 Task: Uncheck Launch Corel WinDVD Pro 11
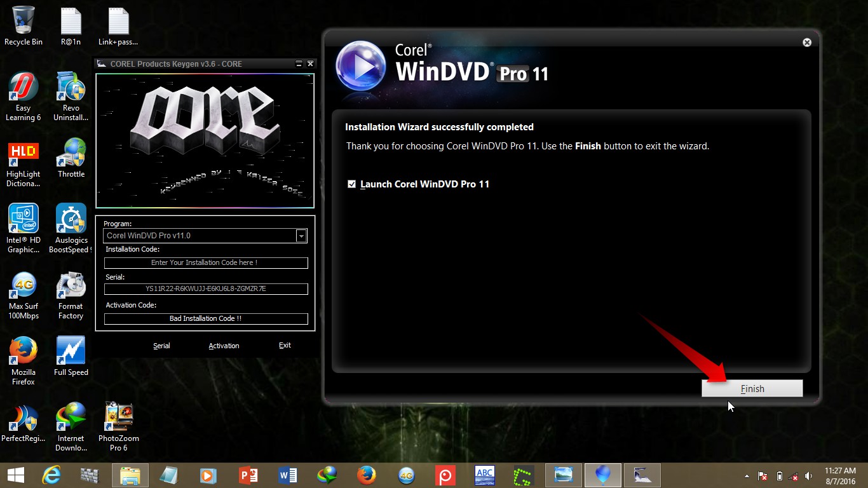click(351, 184)
